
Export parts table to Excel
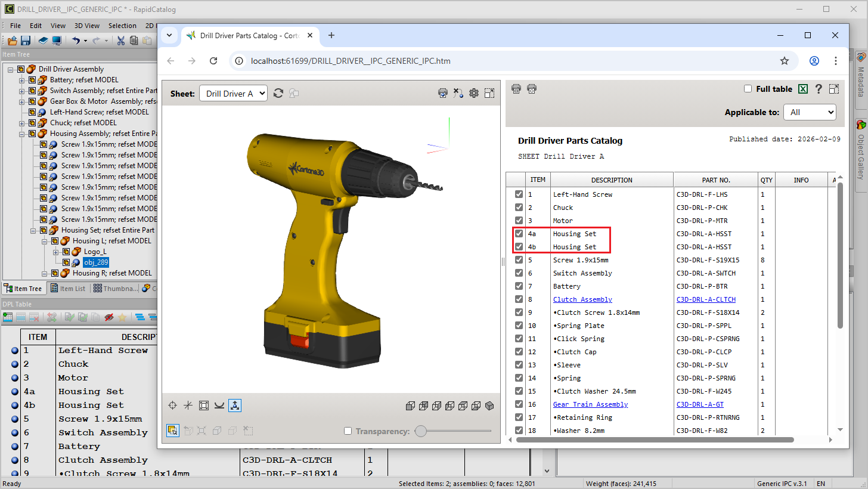tap(803, 89)
